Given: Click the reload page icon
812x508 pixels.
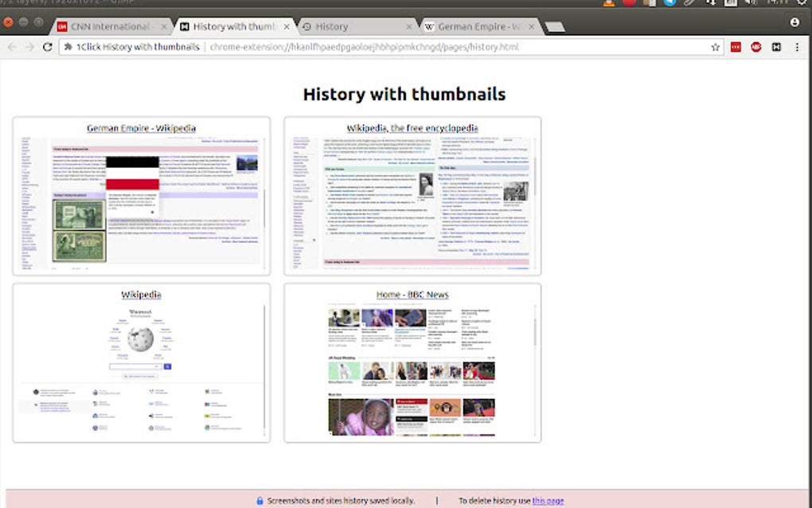Looking at the screenshot, I should point(47,47).
